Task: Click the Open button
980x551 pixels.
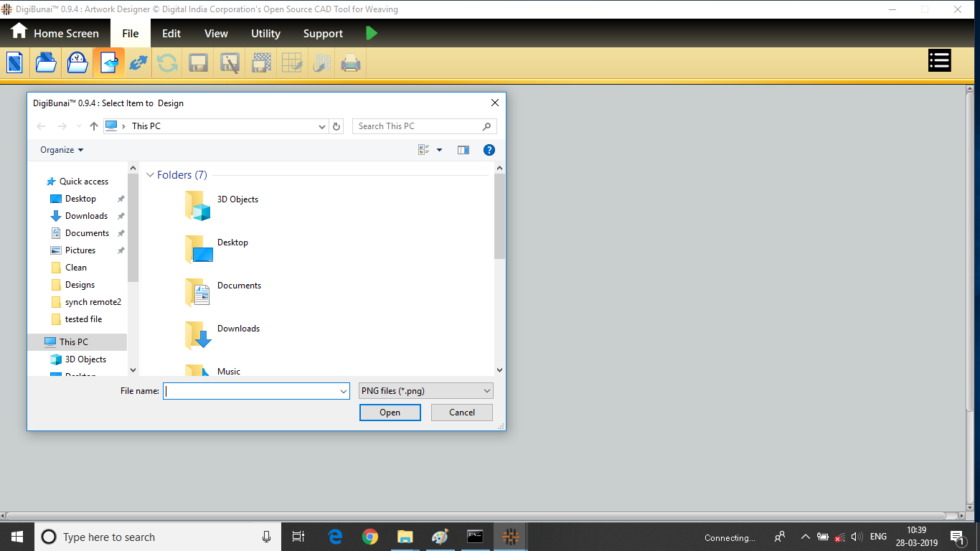Action: pos(390,413)
